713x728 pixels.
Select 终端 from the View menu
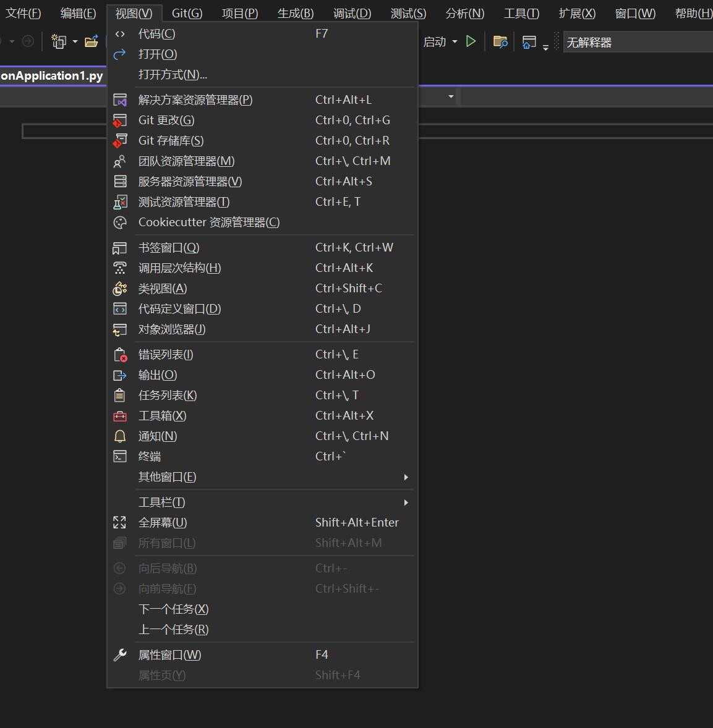click(x=150, y=456)
